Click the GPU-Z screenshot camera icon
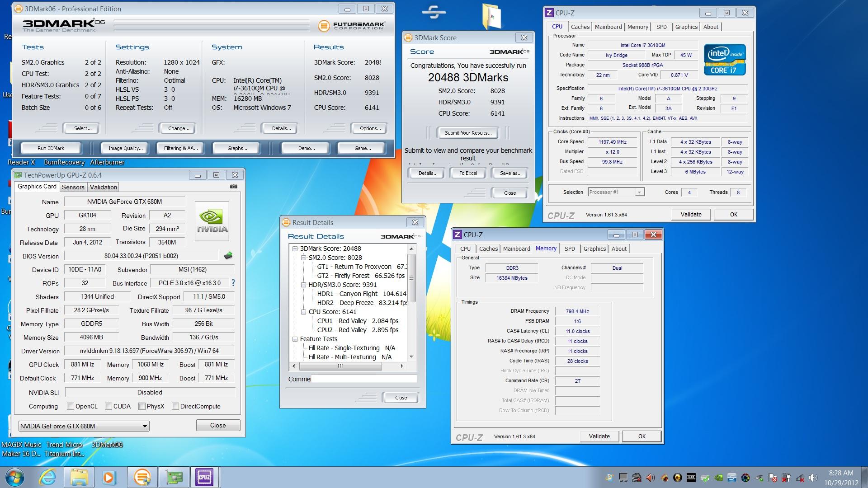The image size is (868, 488). tap(234, 186)
